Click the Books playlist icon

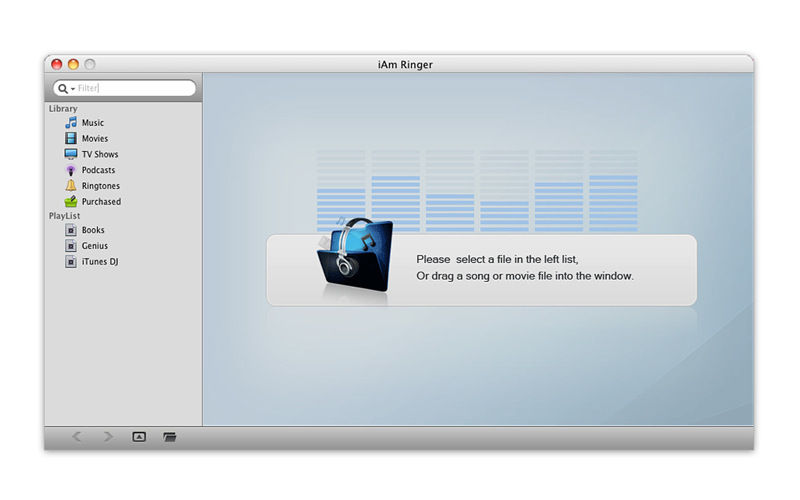[x=71, y=230]
